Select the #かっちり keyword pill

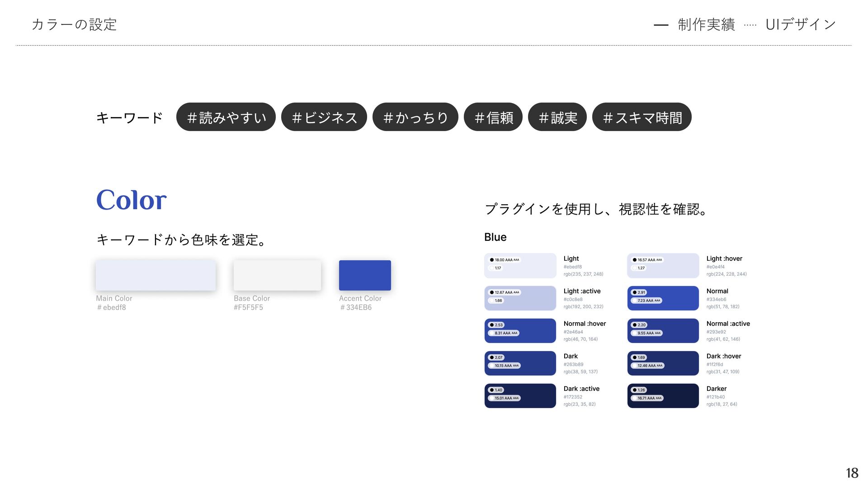click(x=415, y=117)
